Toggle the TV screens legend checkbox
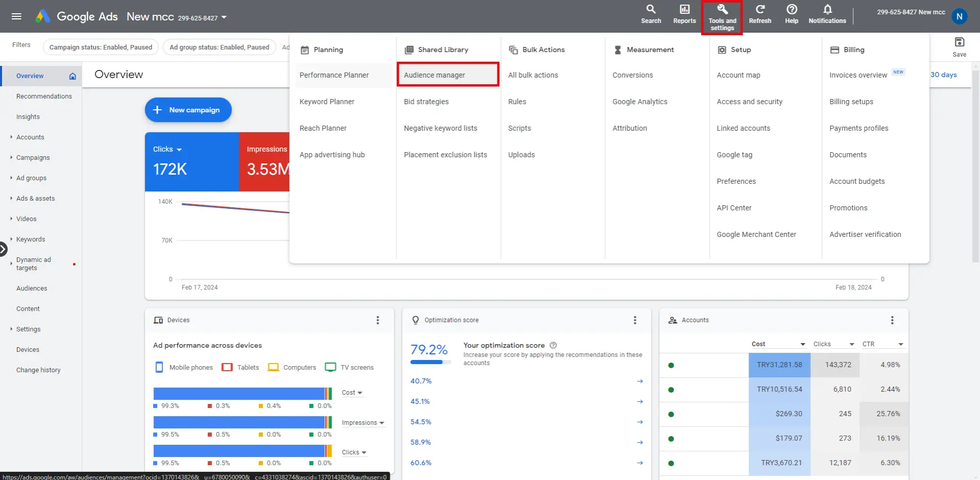Screen dimensions: 980x480 [330, 367]
